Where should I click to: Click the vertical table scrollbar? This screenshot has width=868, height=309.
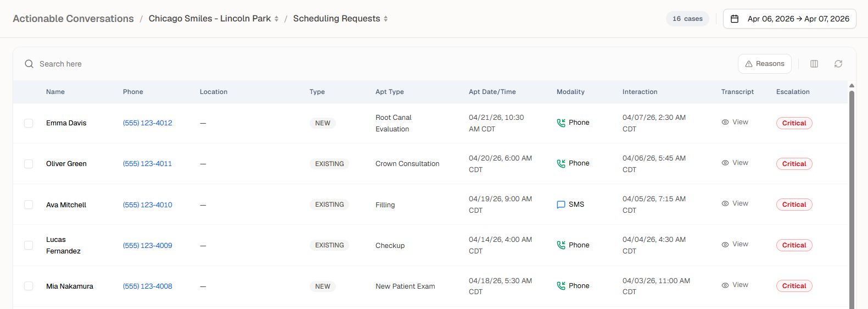click(x=852, y=198)
